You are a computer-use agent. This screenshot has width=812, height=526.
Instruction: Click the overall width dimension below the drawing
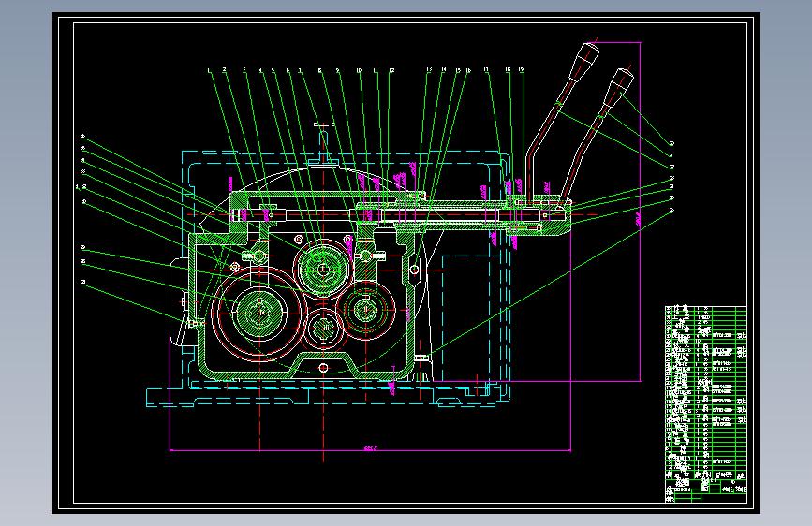[x=371, y=448]
